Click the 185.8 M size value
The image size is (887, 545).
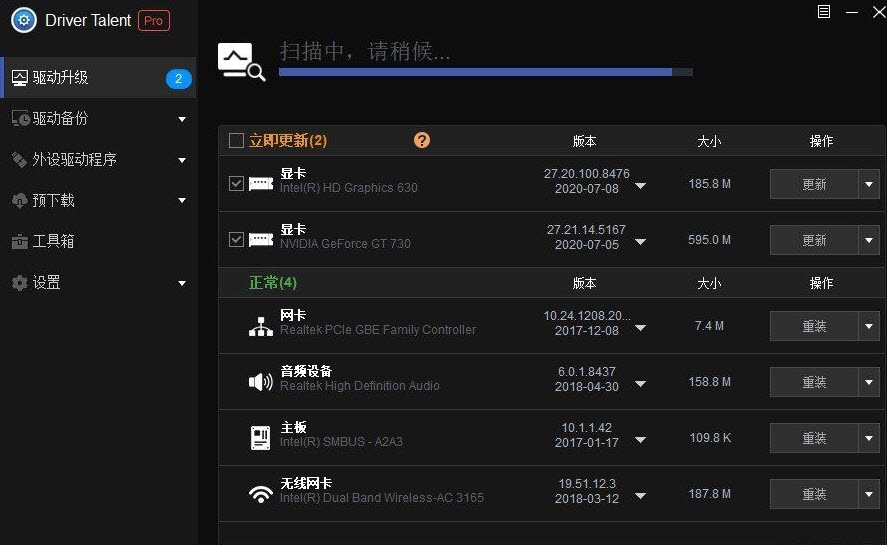click(x=709, y=184)
